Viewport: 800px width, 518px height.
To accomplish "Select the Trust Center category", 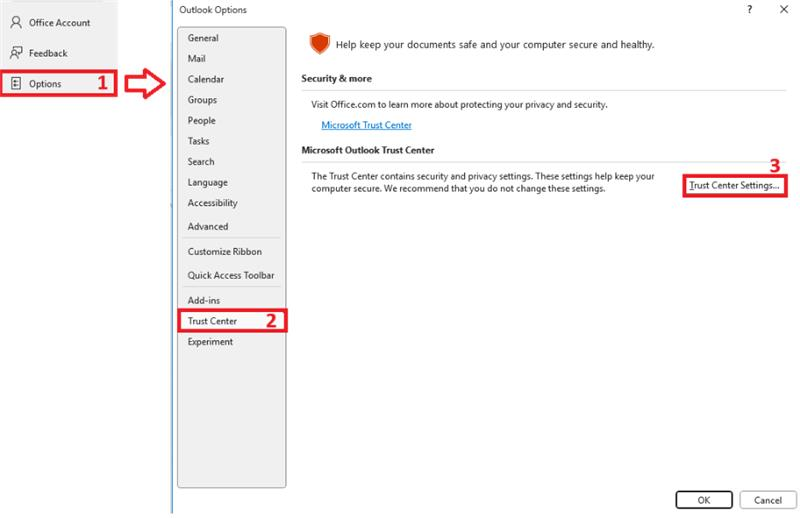I will tap(232, 320).
